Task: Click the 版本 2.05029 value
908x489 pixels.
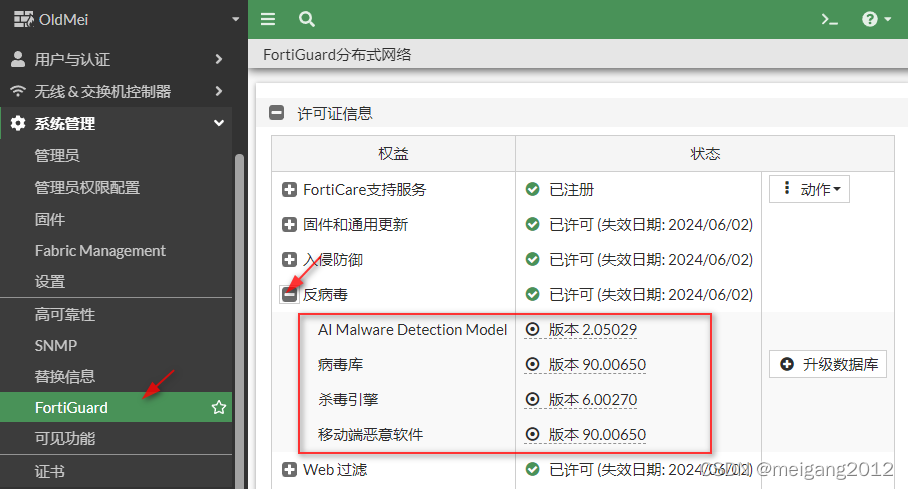Action: (x=592, y=330)
